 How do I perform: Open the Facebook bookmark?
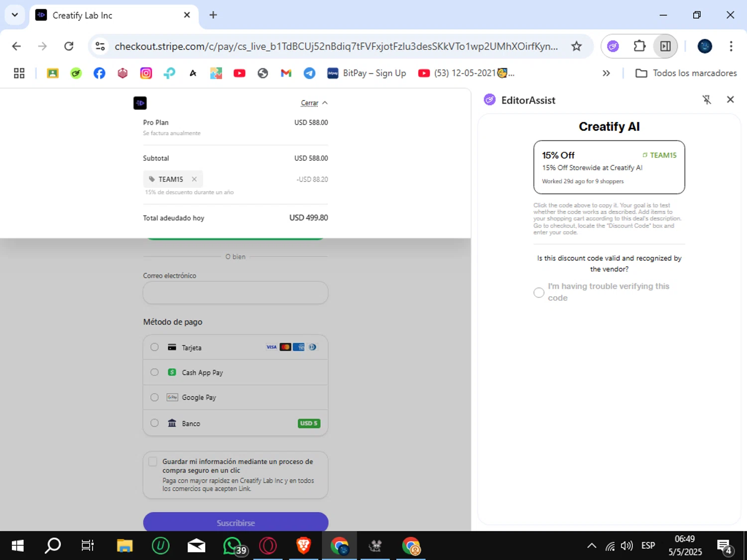pos(99,73)
